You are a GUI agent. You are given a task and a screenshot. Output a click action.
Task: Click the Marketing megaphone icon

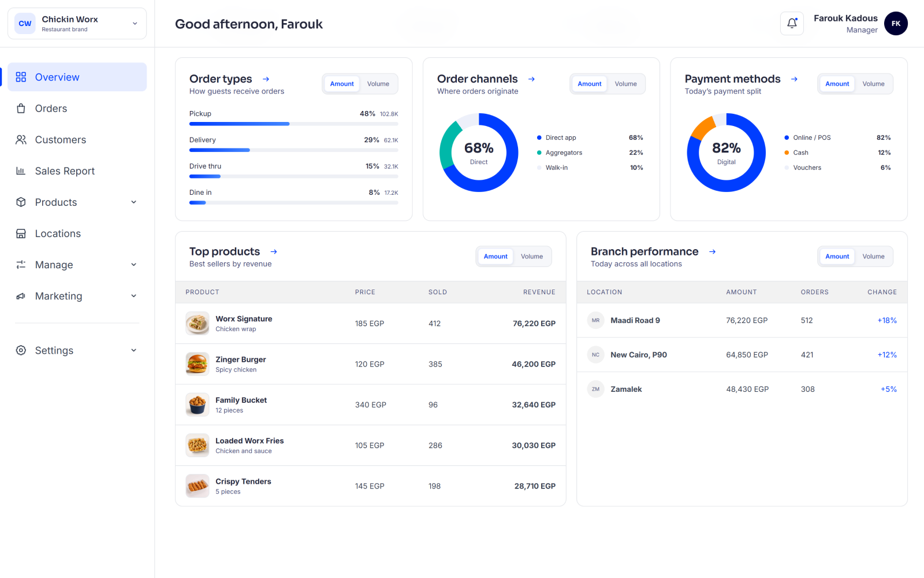coord(21,296)
